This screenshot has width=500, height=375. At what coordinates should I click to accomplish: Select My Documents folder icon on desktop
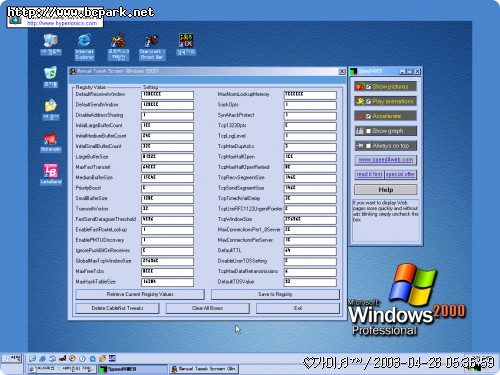coord(51,109)
